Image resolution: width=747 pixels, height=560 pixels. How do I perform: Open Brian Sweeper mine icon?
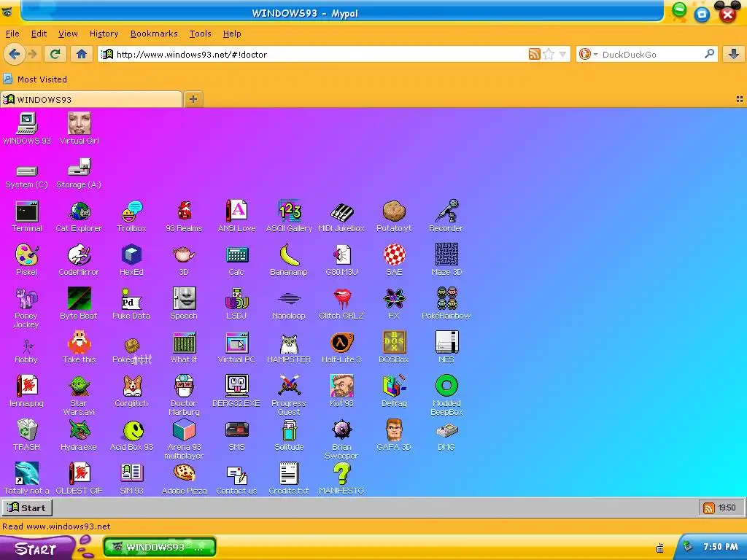tap(341, 439)
